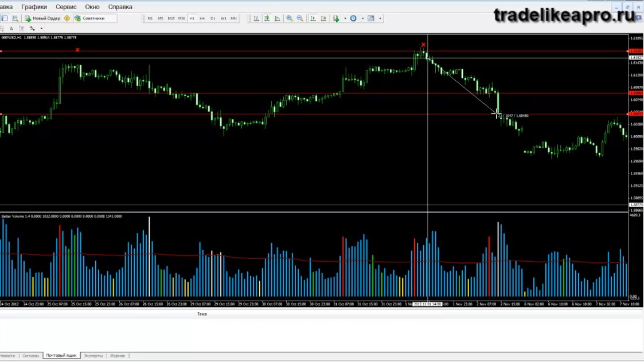Click the Тема column header

coord(202,314)
